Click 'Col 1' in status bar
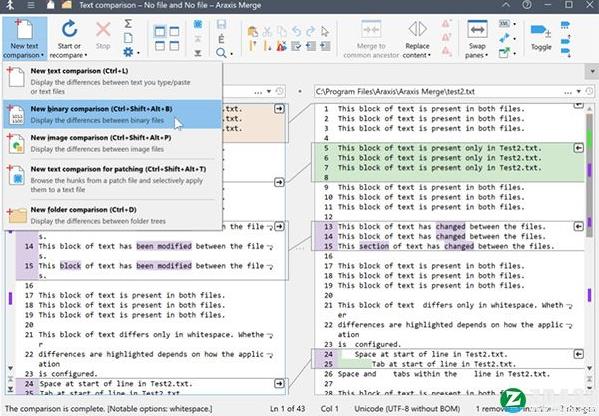The height and width of the screenshot is (416, 599). [330, 408]
